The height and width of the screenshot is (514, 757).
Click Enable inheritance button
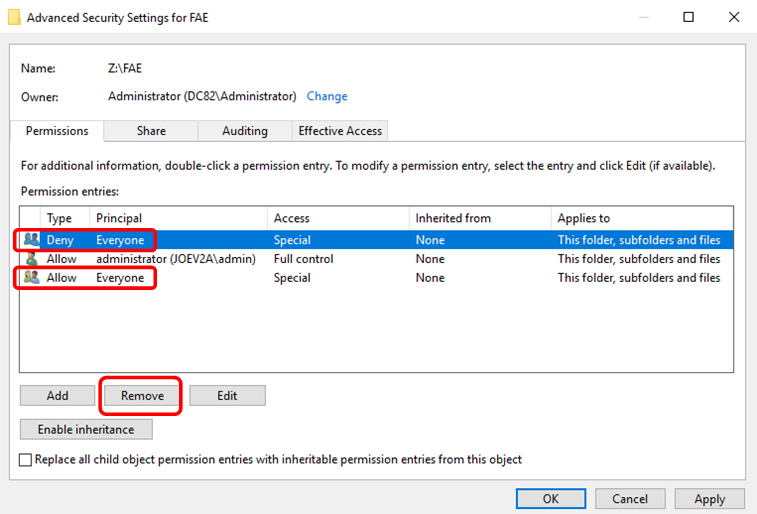point(86,429)
